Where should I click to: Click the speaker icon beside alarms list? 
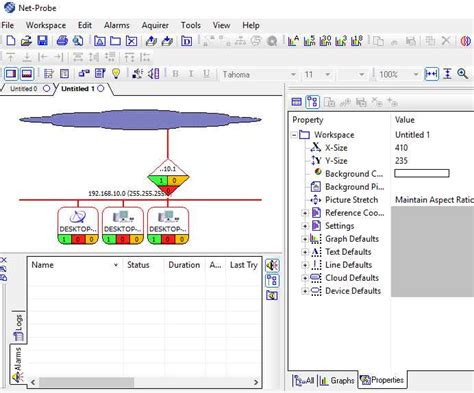tap(272, 266)
